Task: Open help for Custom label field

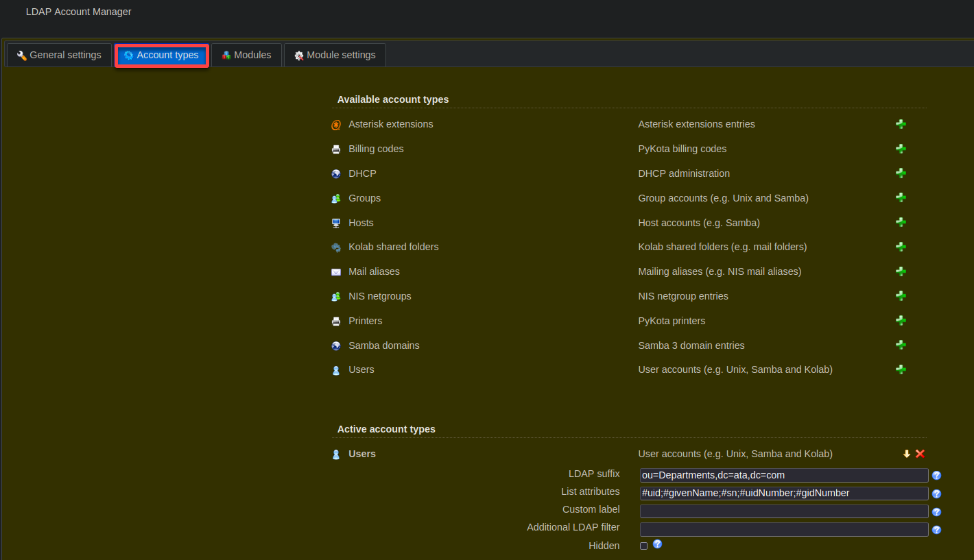Action: click(x=936, y=511)
